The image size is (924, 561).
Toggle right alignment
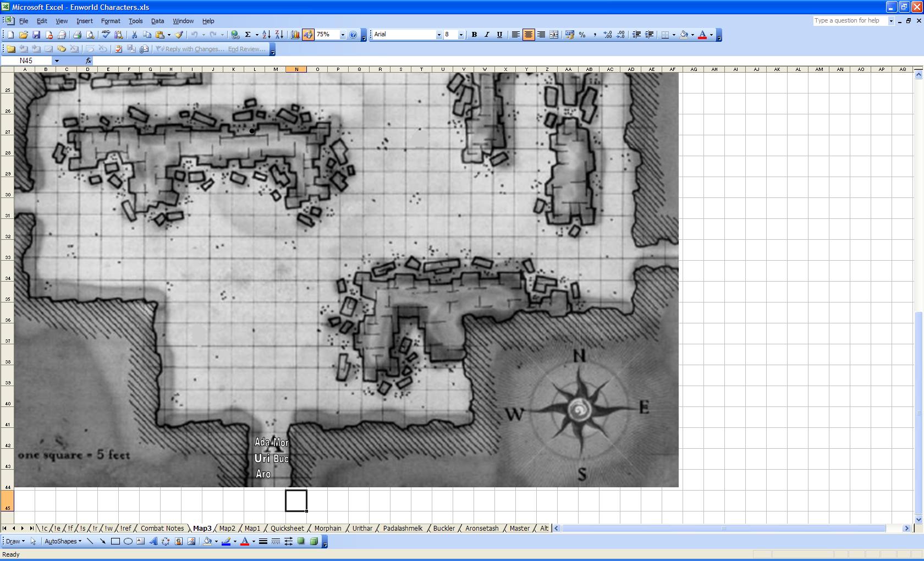coord(541,35)
